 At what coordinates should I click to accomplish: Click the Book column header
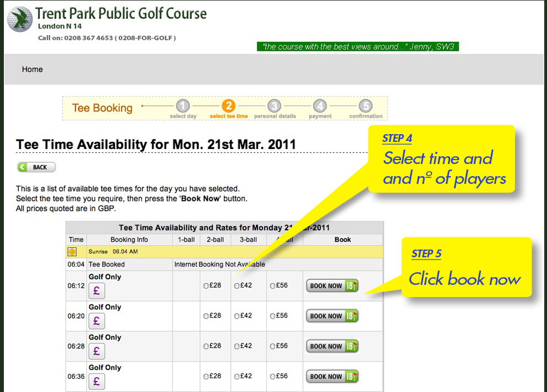(343, 240)
